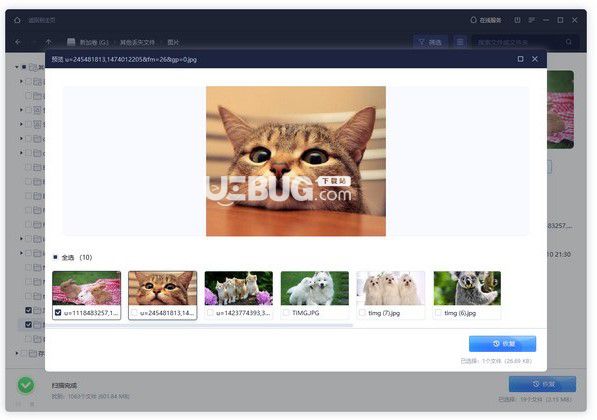This screenshot has width=597, height=420.
Task: Check the timg (6).jpg file checkbox
Action: pos(439,313)
